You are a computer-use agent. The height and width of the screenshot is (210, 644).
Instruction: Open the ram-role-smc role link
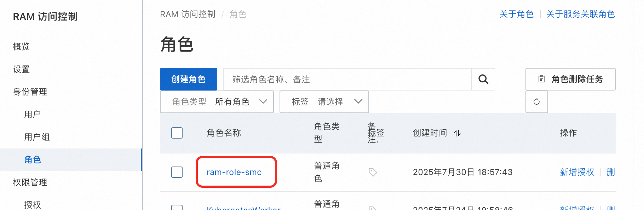pos(234,172)
